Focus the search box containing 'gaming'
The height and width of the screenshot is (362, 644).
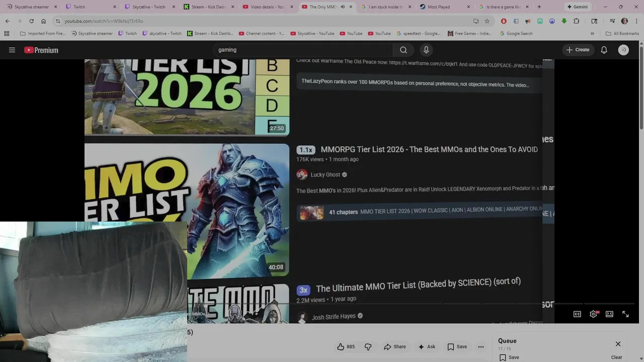(303, 50)
